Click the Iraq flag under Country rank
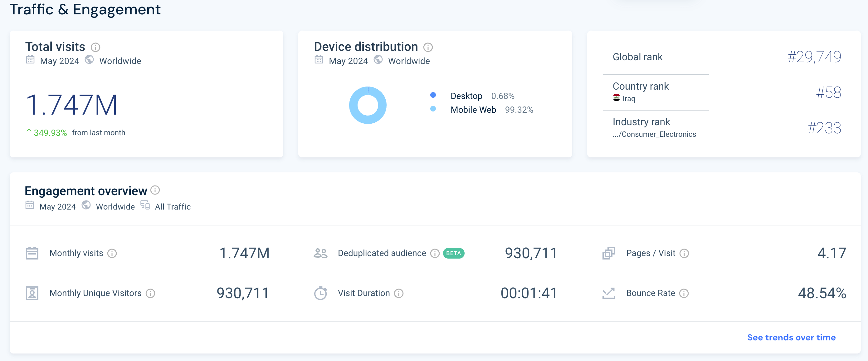Viewport: 868px width, 361px height. point(616,98)
